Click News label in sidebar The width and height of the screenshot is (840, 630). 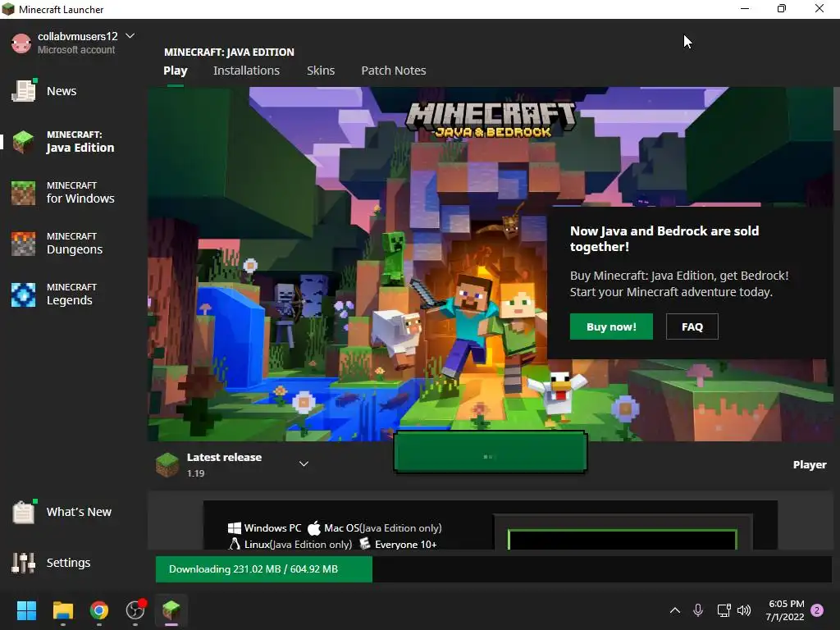pos(62,91)
